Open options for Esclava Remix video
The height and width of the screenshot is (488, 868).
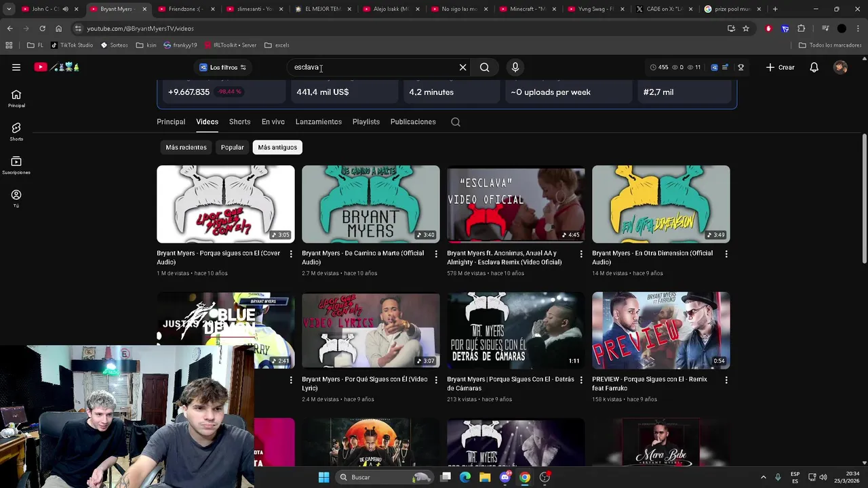pyautogui.click(x=581, y=253)
